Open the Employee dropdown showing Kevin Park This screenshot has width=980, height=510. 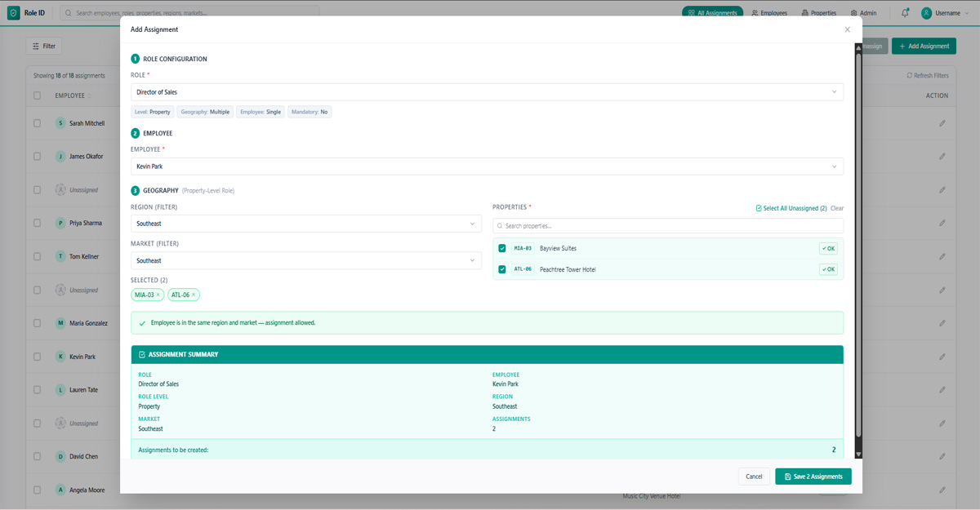click(487, 166)
